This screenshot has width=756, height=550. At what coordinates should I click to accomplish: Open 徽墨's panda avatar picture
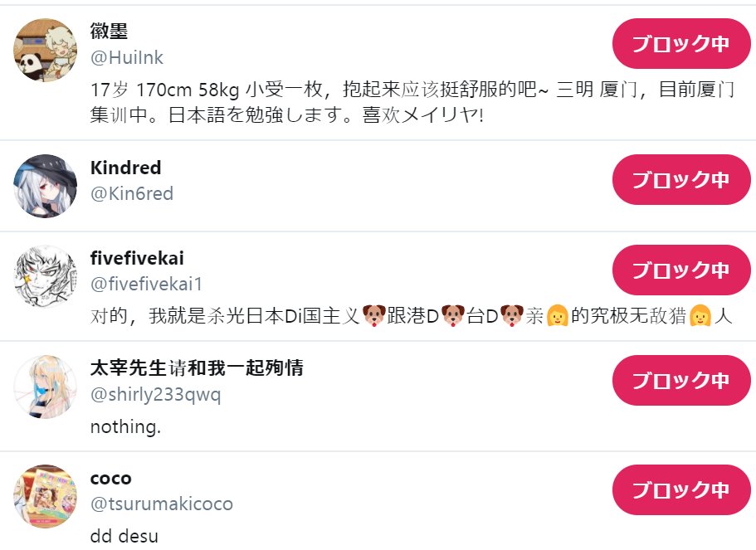tap(45, 50)
